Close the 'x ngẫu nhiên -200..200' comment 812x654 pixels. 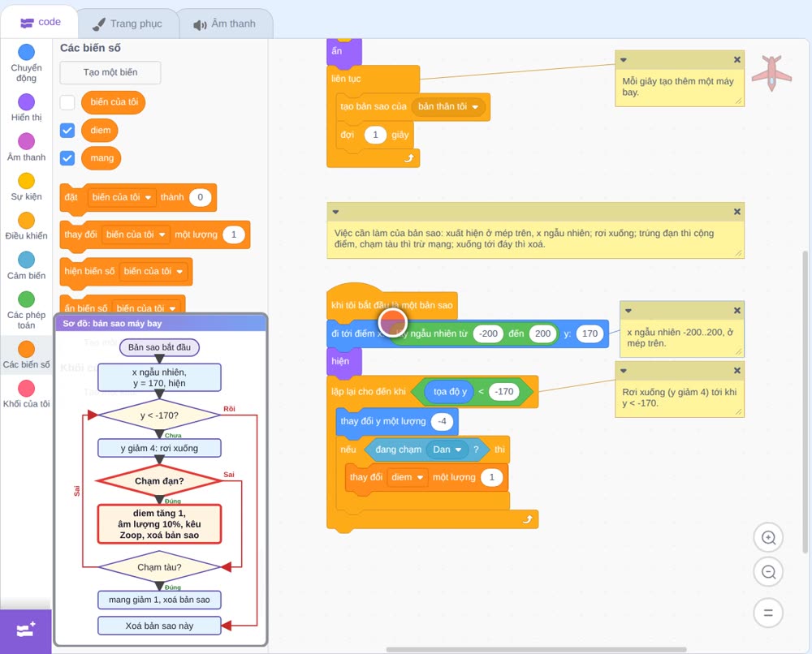pos(737,311)
